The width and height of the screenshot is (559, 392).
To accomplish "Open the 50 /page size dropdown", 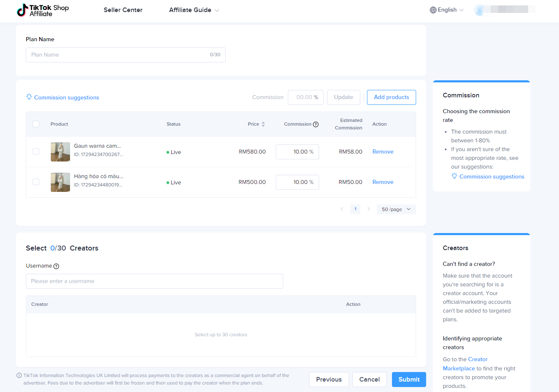I will click(396, 209).
